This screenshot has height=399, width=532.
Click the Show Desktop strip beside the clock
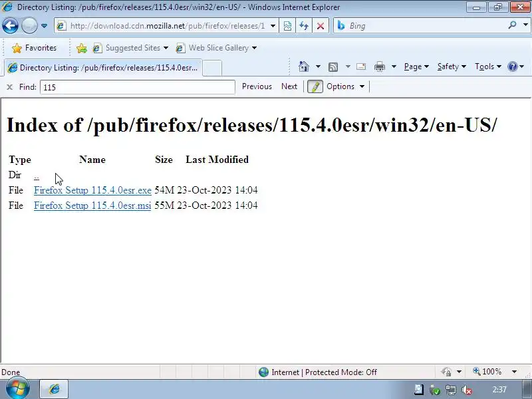[x=527, y=389]
